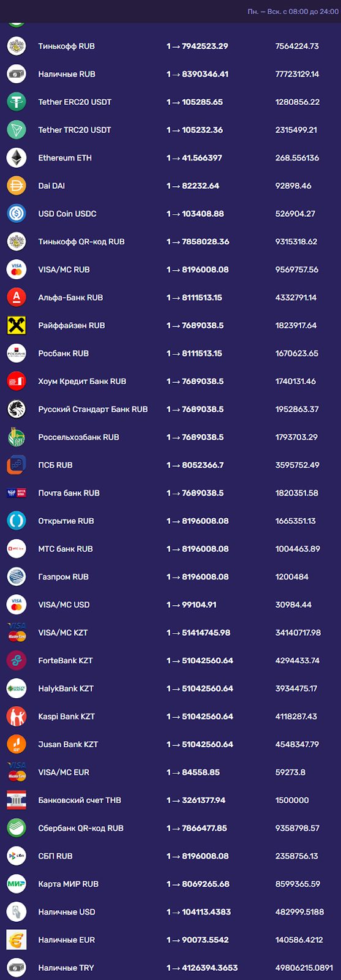341x980 pixels.
Task: Select the ForteBank KZT icon
Action: point(17,660)
